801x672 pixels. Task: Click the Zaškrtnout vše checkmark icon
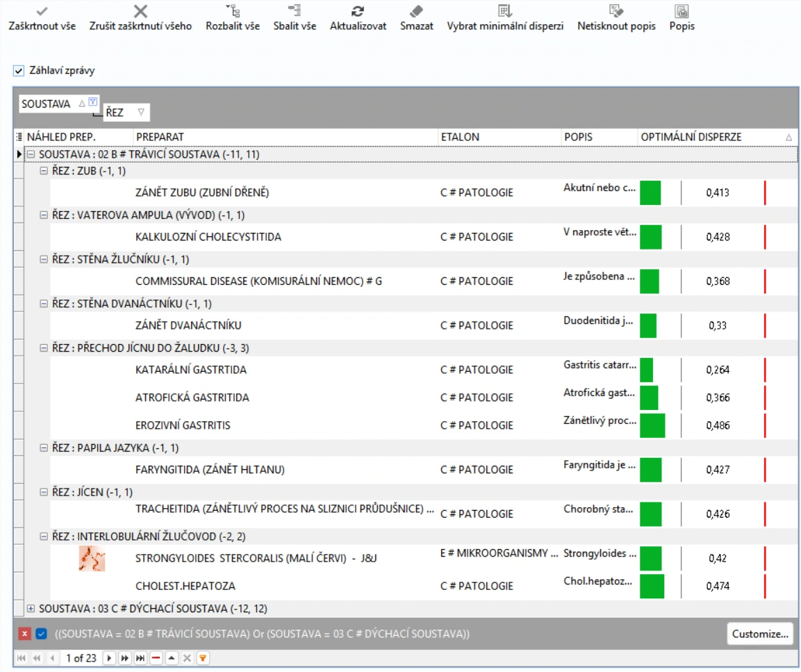click(x=42, y=10)
